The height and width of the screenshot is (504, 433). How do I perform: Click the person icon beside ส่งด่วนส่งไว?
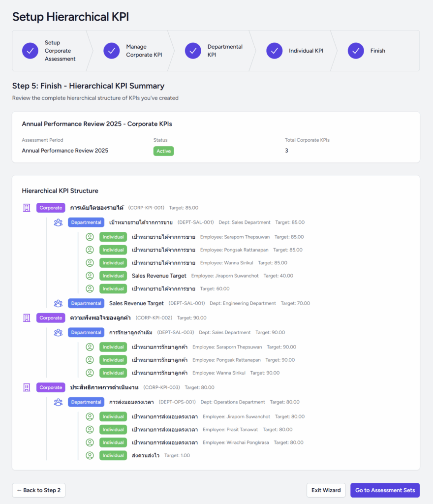click(90, 455)
